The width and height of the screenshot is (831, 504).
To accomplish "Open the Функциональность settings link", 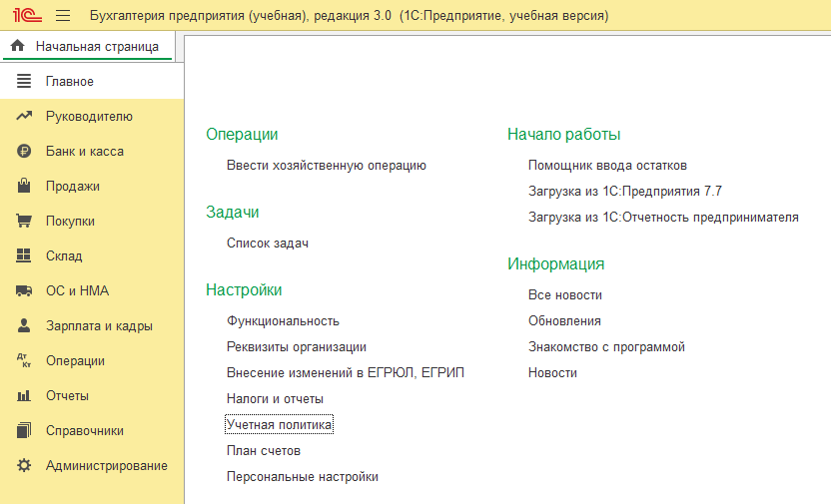I will [283, 320].
